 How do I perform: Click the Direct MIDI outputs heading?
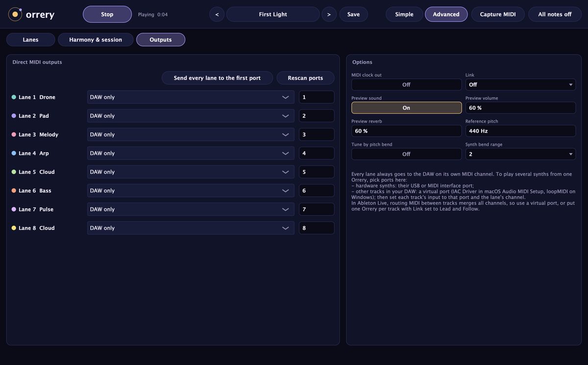[x=37, y=62]
